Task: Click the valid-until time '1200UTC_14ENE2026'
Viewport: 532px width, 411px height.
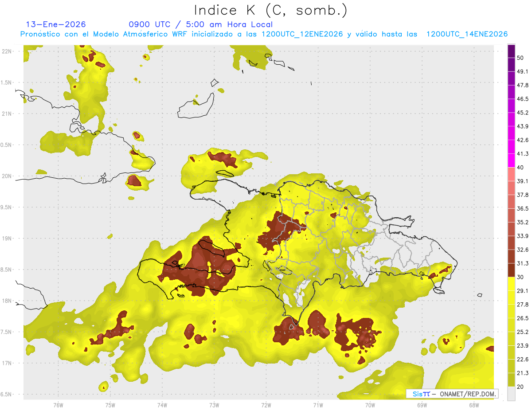Action: (466, 34)
